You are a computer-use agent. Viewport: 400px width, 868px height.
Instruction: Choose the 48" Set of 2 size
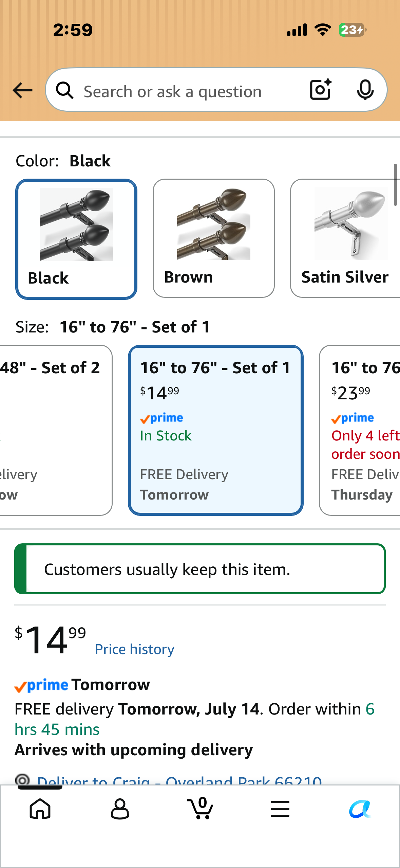click(56, 430)
